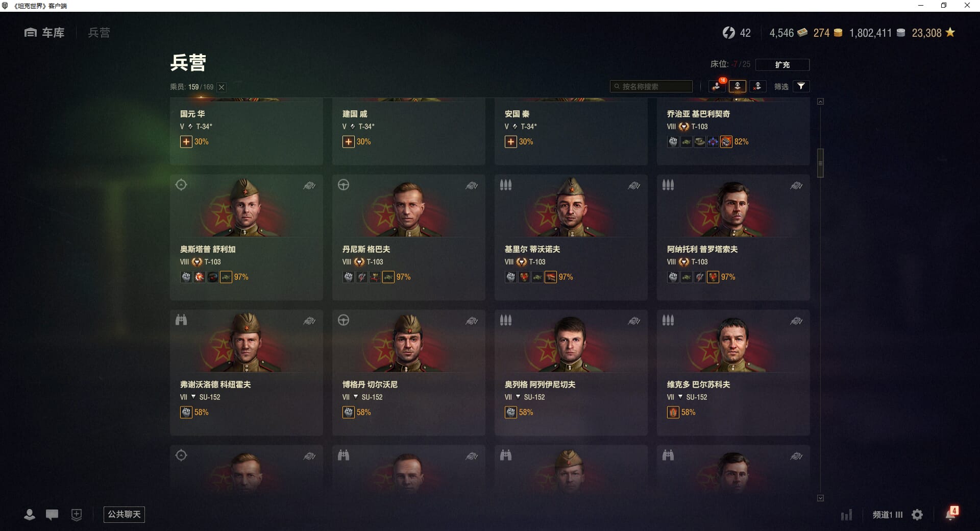Open the chat bubble icon at bottom left
The width and height of the screenshot is (980, 531).
(x=52, y=515)
